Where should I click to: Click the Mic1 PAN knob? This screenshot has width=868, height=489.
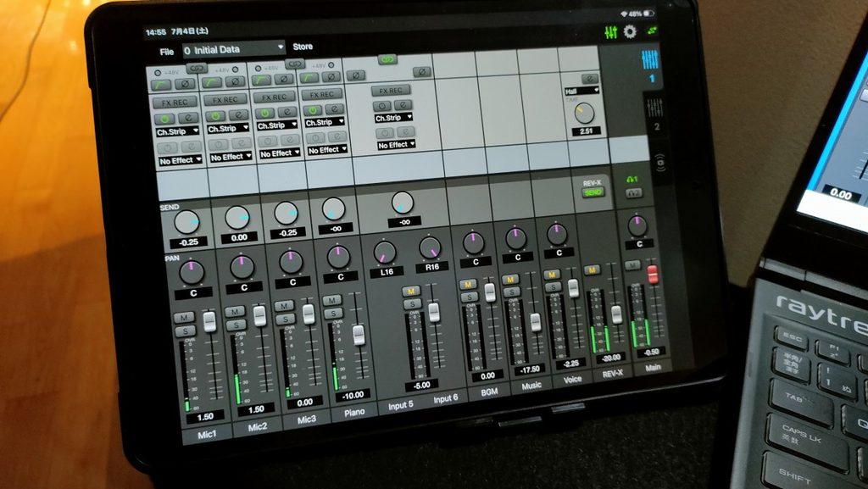(192, 272)
